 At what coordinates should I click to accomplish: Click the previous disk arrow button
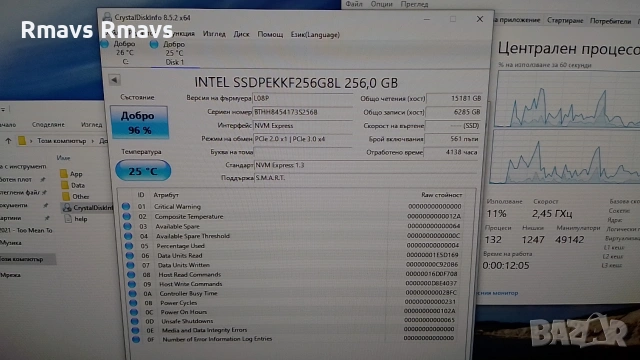(114, 80)
